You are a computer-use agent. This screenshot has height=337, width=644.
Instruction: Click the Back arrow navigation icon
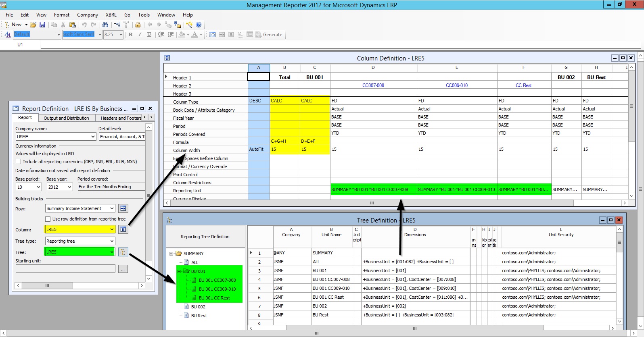point(150,25)
